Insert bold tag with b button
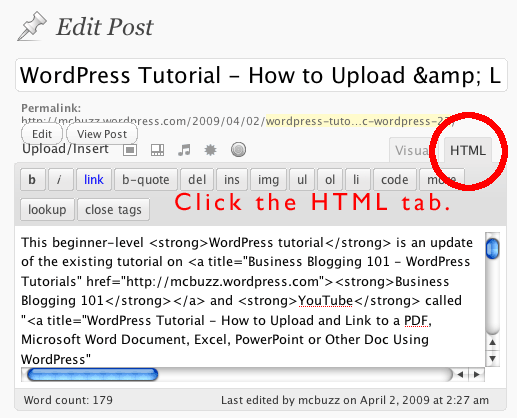 click(x=32, y=180)
